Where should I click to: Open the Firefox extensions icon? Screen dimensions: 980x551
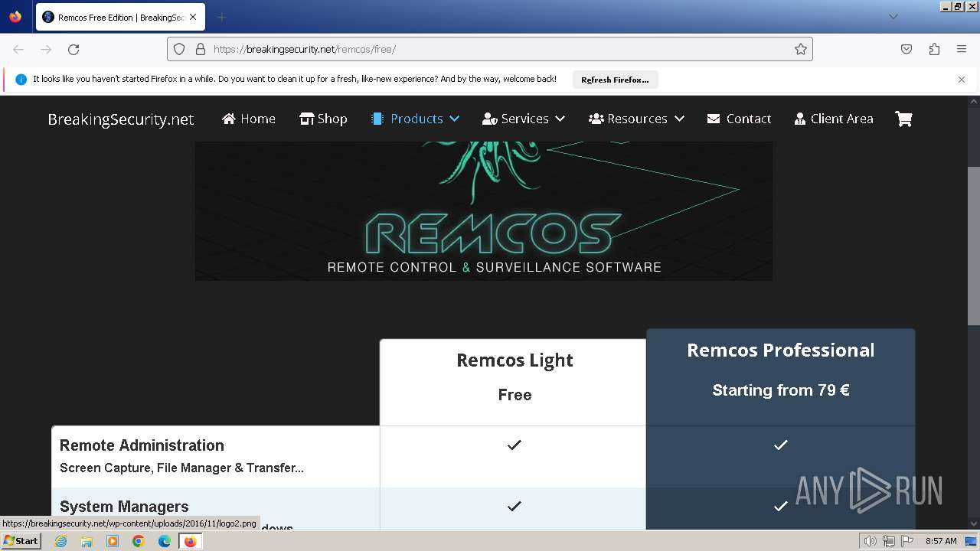coord(934,49)
